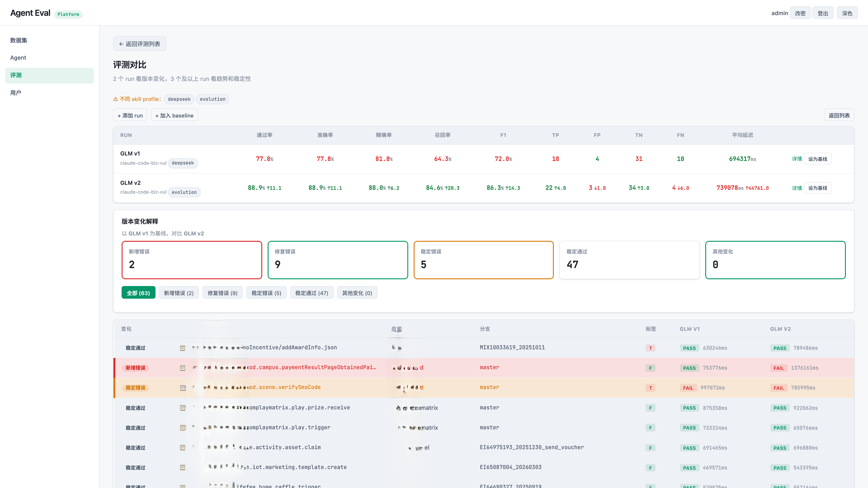Copy icon in the play.prize.receive row
The image size is (868, 488).
click(183, 408)
